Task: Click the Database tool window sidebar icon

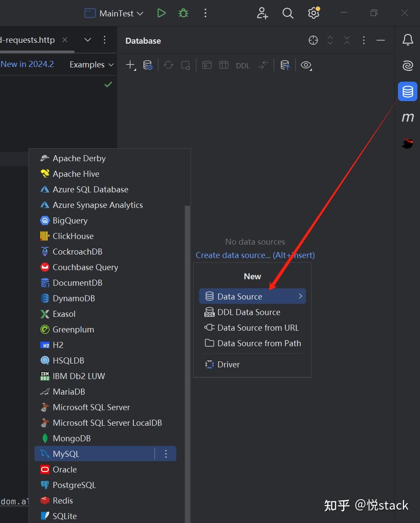Action: pyautogui.click(x=407, y=91)
